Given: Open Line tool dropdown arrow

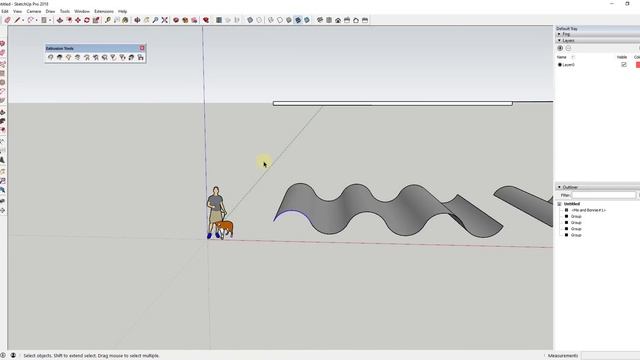Looking at the screenshot, I should 23,20.
